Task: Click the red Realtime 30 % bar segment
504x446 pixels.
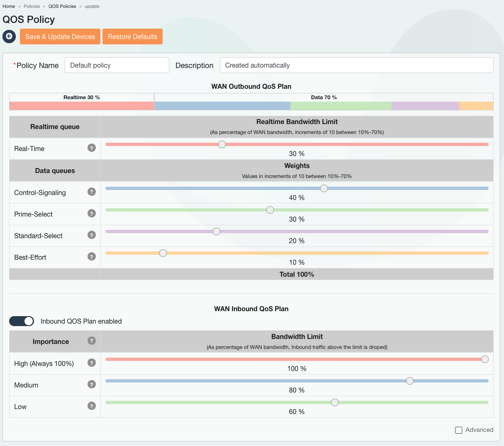Action: (x=82, y=106)
